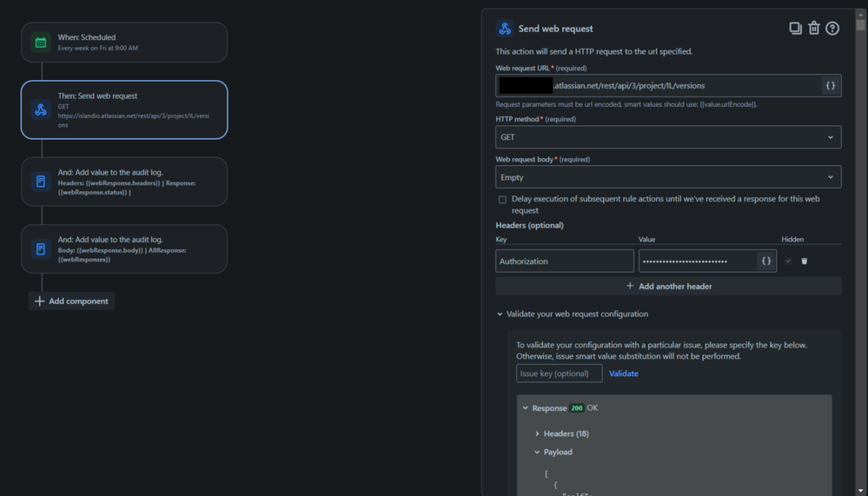
Task: Open the HTTP method dropdown
Action: pos(668,137)
